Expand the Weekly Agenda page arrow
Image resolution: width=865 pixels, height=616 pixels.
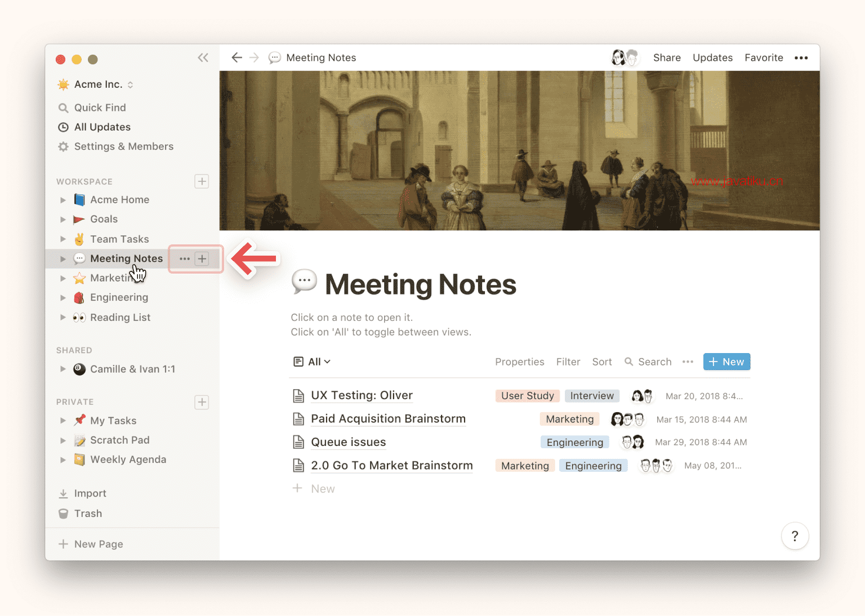63,459
